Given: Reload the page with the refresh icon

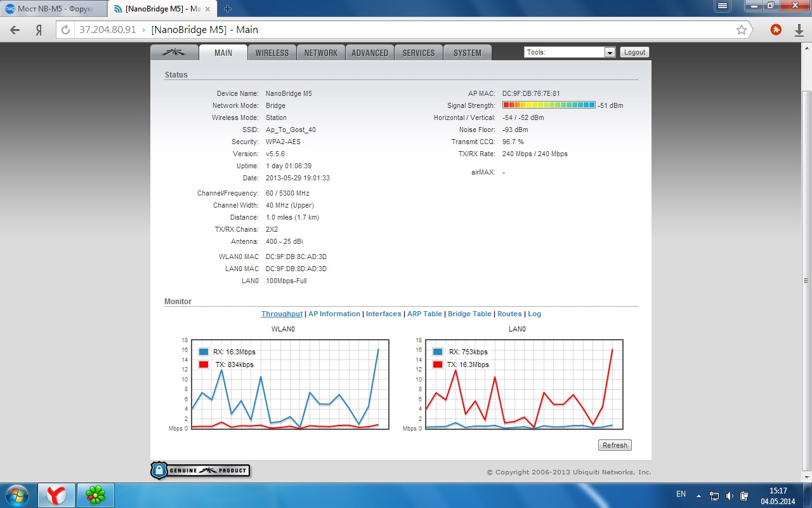Looking at the screenshot, I should (x=65, y=30).
